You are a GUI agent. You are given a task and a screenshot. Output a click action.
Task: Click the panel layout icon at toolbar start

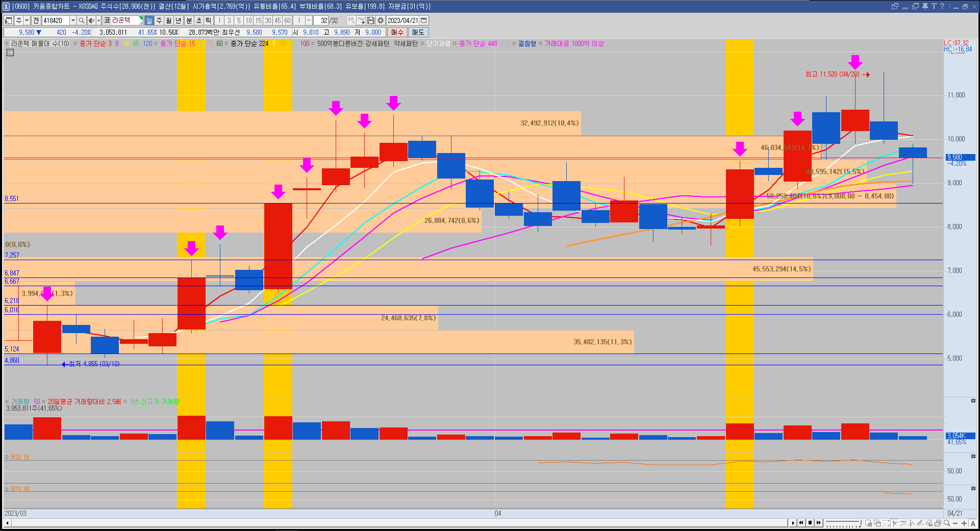[8, 20]
